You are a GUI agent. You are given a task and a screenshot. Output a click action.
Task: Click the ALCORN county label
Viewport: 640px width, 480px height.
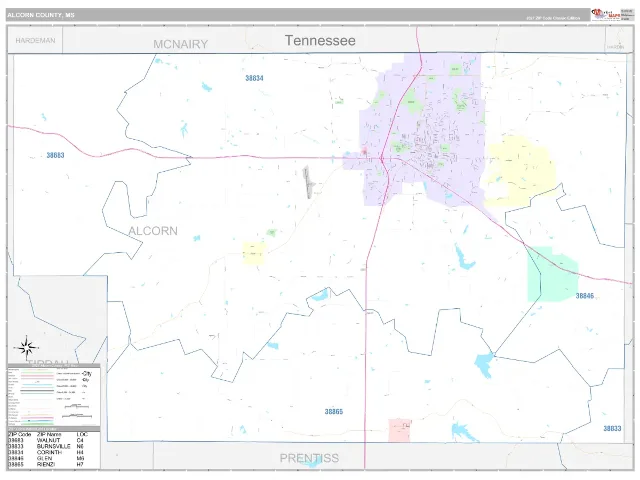[153, 231]
